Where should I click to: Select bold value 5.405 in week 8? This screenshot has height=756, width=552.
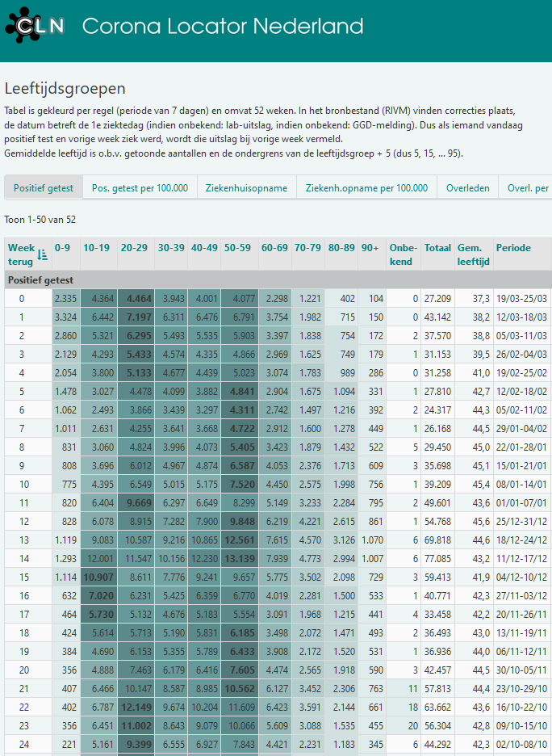(240, 447)
